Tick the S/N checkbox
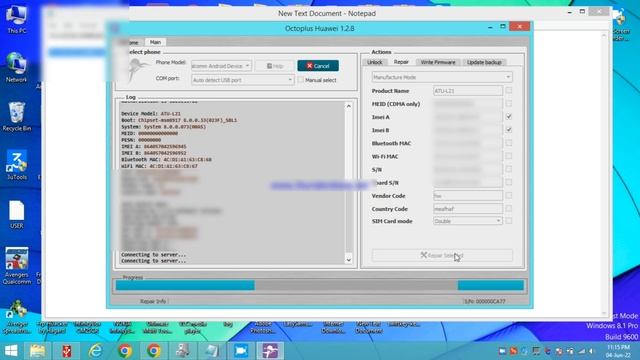 pyautogui.click(x=509, y=169)
